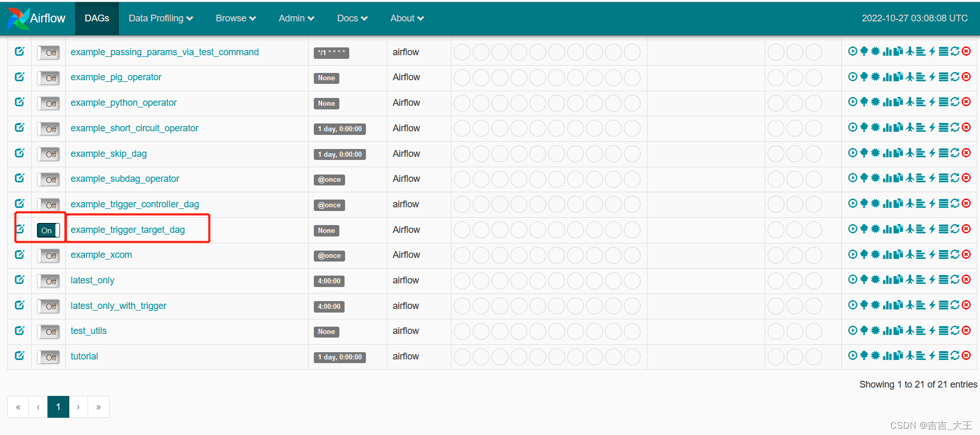View code of tutorial DAG via bolt icon
The height and width of the screenshot is (435, 980).
tap(933, 355)
